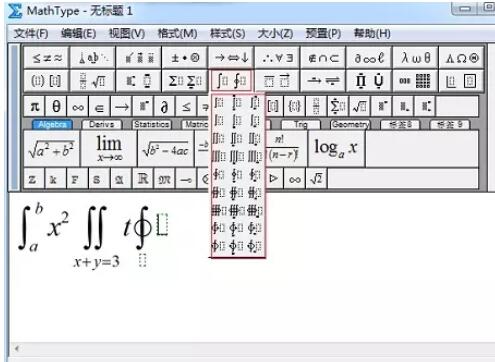Viewport: 495px width, 362px height.
Task: Insert the square root template from small bar
Action: pyautogui.click(x=360, y=107)
